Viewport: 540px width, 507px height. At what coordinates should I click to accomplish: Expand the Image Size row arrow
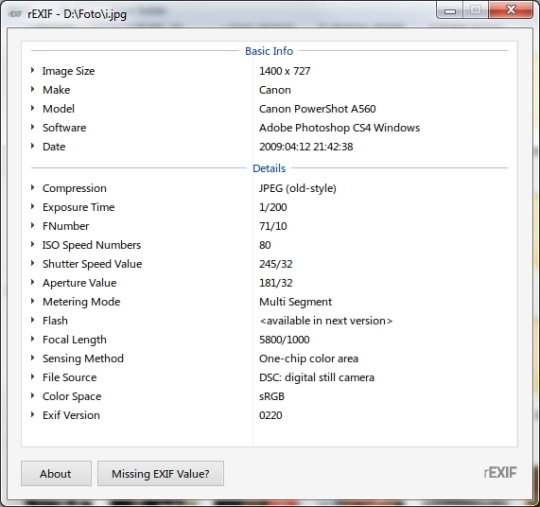pos(32,70)
